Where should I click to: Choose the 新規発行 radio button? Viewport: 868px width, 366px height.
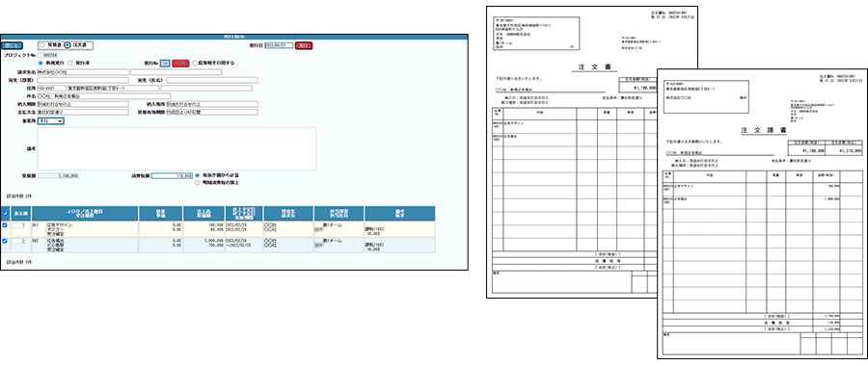[x=41, y=63]
